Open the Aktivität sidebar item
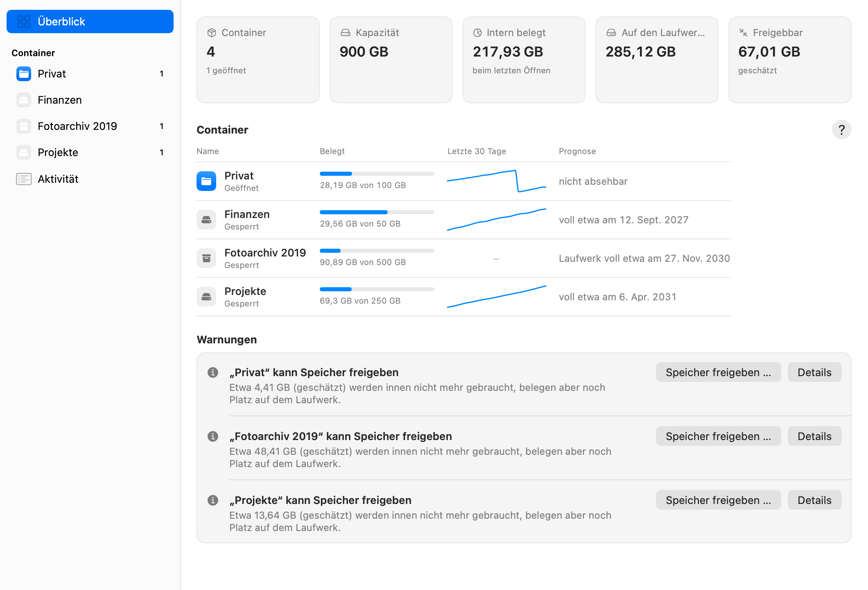 90,179
